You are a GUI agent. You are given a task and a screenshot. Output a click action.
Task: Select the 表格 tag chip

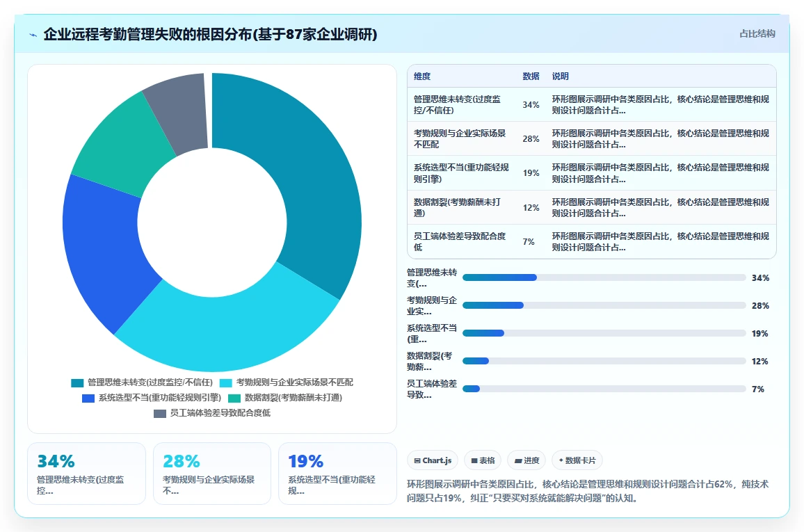(483, 460)
